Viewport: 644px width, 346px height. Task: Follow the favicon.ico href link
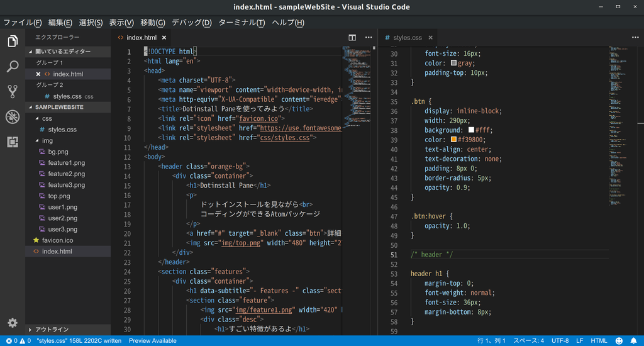pyautogui.click(x=258, y=118)
